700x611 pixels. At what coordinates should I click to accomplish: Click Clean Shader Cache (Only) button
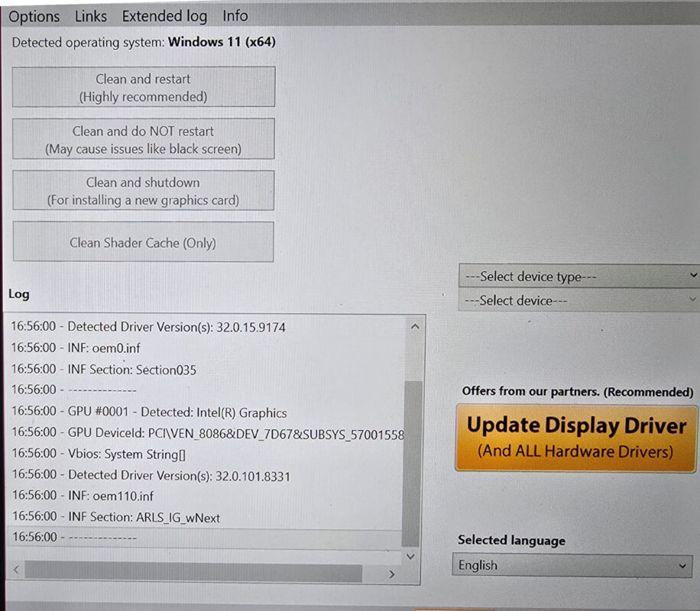point(144,242)
